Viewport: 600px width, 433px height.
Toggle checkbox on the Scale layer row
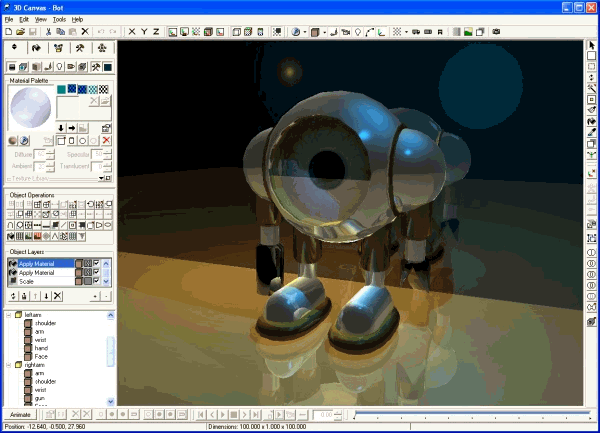(x=96, y=281)
